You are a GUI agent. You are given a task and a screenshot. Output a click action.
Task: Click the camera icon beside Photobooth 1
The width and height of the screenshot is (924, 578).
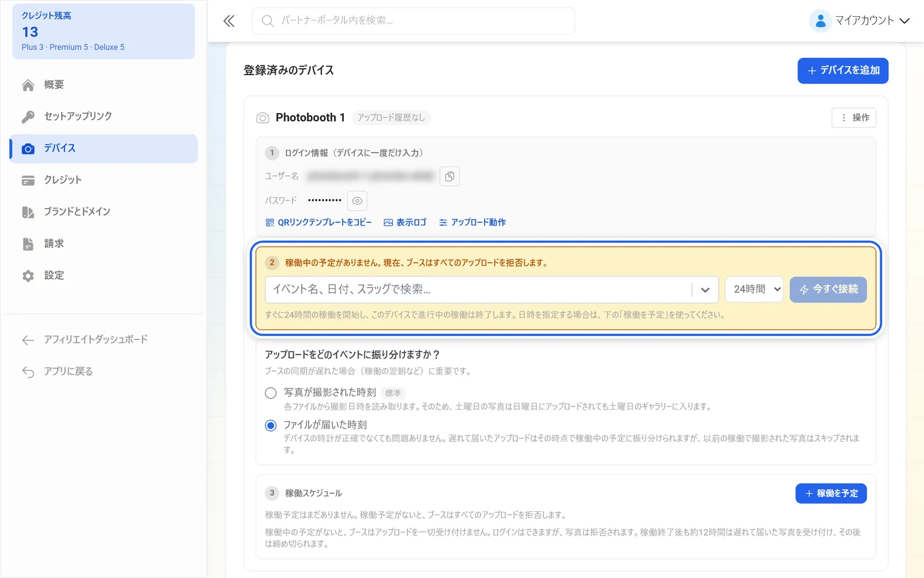click(263, 118)
